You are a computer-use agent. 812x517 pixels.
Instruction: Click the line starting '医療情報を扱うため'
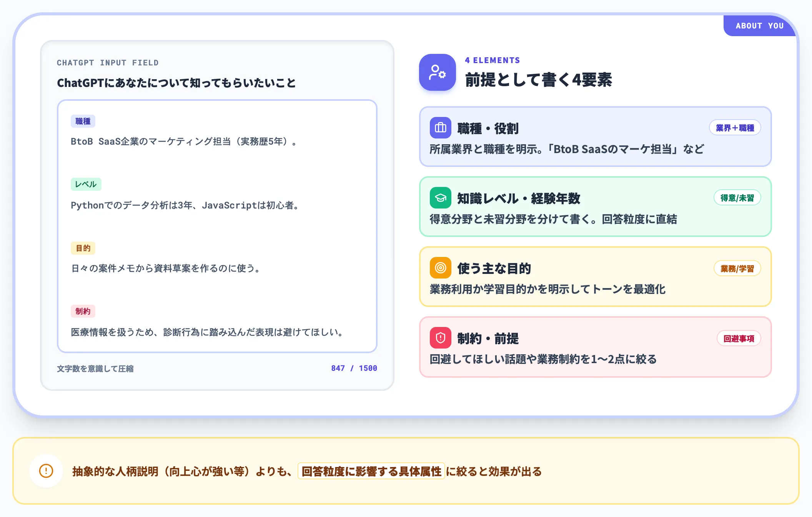[x=207, y=332]
